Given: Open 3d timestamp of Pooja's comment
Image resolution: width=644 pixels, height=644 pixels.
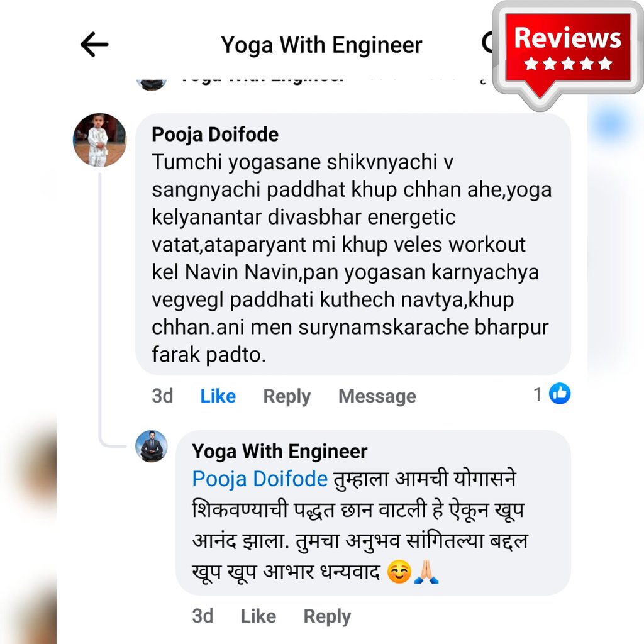Looking at the screenshot, I should click(x=162, y=396).
